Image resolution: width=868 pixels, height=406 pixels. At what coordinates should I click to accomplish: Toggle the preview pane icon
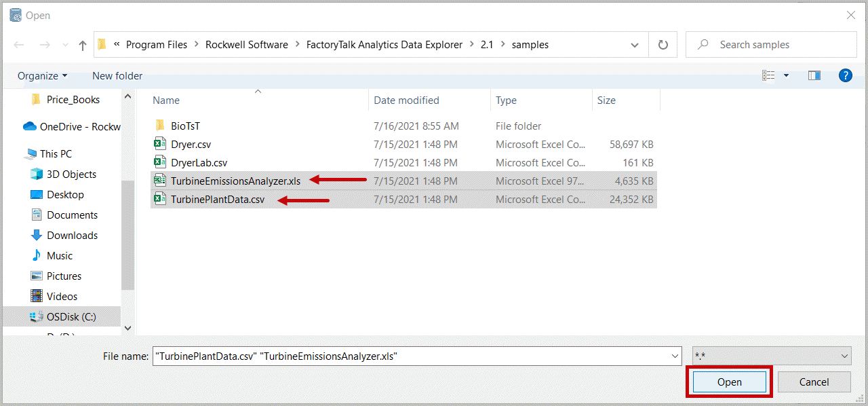(x=814, y=75)
